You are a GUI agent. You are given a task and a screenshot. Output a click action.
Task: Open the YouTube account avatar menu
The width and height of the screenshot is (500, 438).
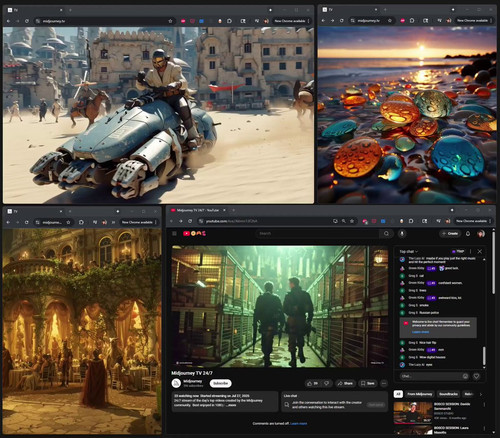481,234
